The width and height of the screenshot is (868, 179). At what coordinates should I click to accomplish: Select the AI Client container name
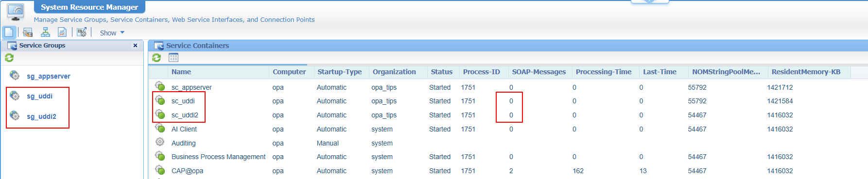[184, 129]
